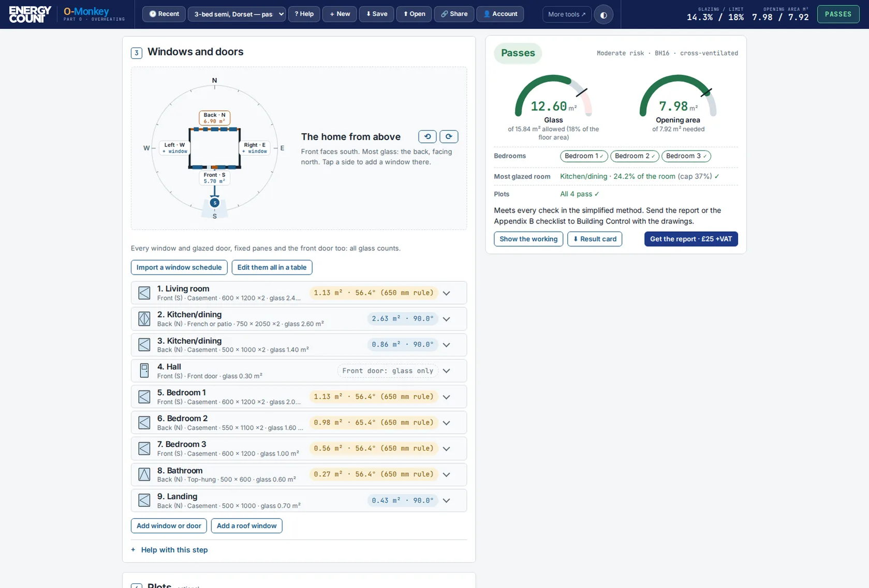Expand the Bathroom window row
This screenshot has width=869, height=588.
tap(447, 474)
